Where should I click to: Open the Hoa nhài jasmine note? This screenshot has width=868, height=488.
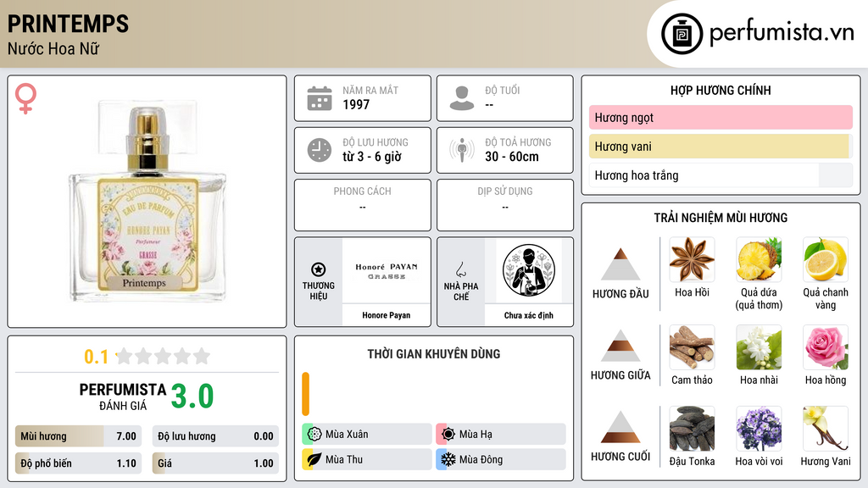759,347
